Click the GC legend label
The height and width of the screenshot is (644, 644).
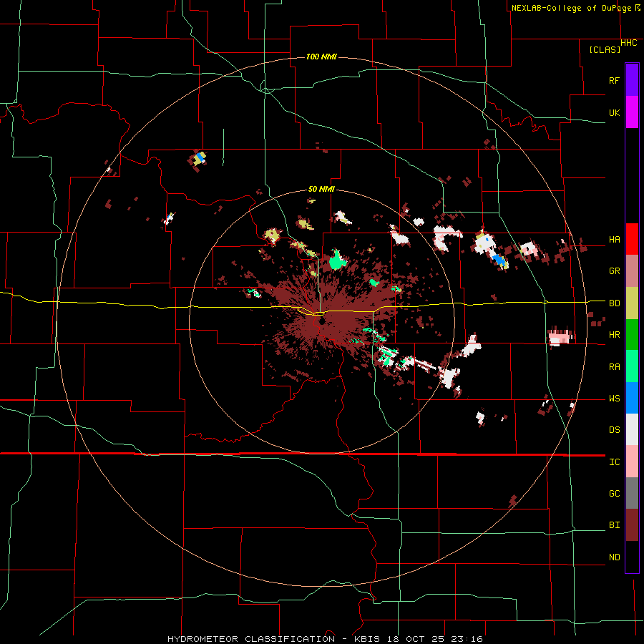(614, 494)
